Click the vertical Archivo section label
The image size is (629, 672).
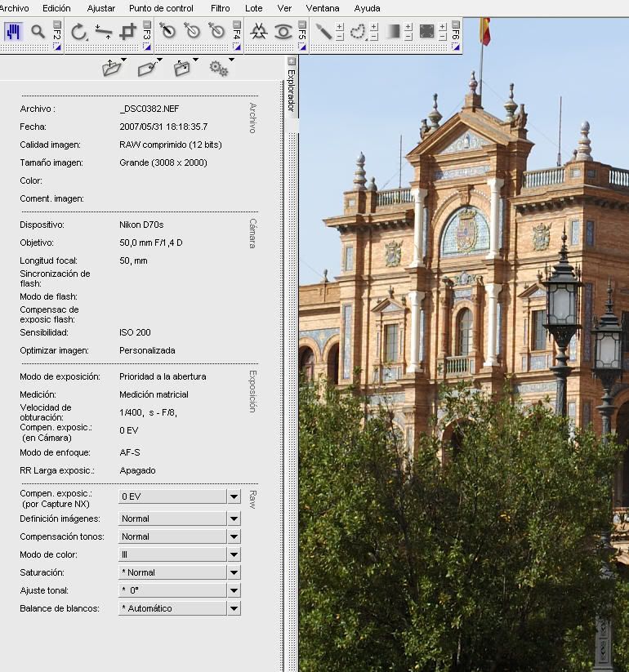tap(253, 118)
